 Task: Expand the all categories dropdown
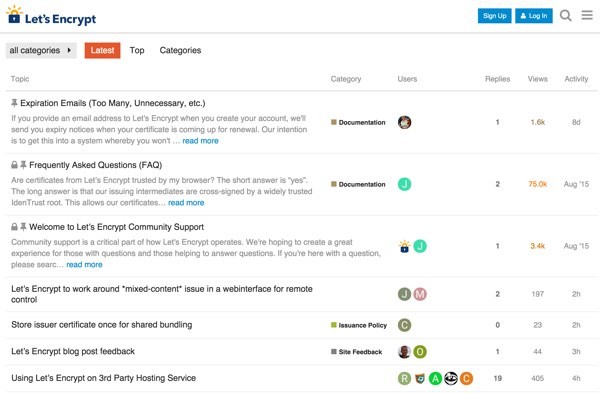point(41,51)
